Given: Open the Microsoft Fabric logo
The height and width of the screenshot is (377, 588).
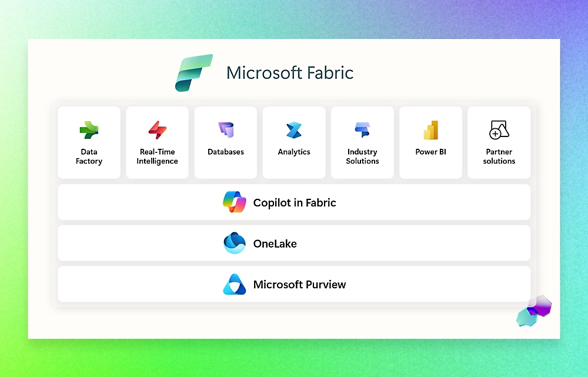Looking at the screenshot, I should pos(194,72).
